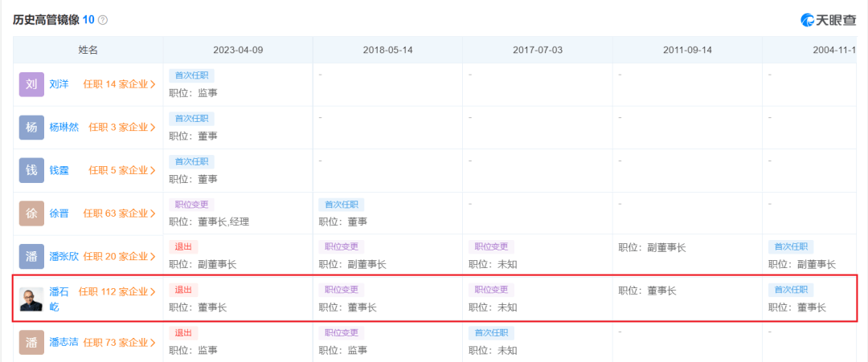The image size is (868, 362).
Task: Click the blue 钱 avatar icon
Action: (31, 170)
